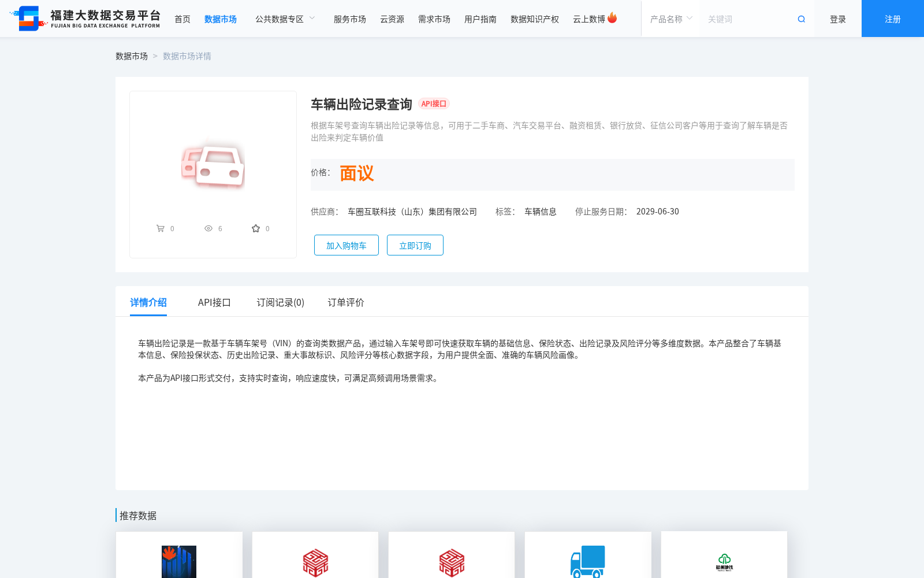Switch to the 订单评价 tab
The height and width of the screenshot is (578, 924).
[x=346, y=302]
